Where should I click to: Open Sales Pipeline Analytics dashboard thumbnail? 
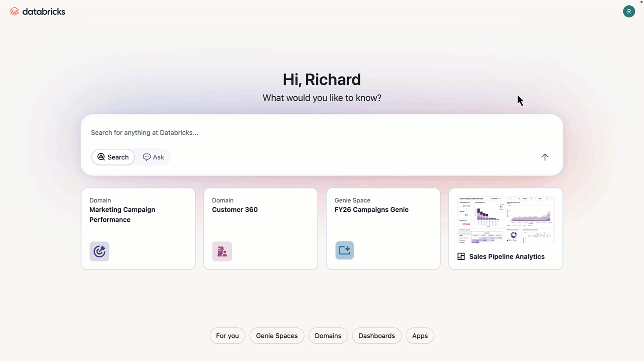tap(506, 220)
